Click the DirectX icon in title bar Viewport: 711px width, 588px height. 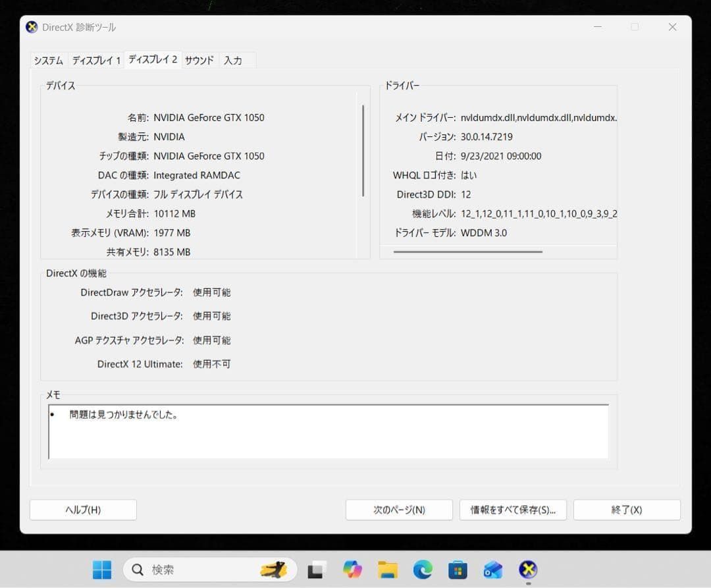pyautogui.click(x=32, y=27)
